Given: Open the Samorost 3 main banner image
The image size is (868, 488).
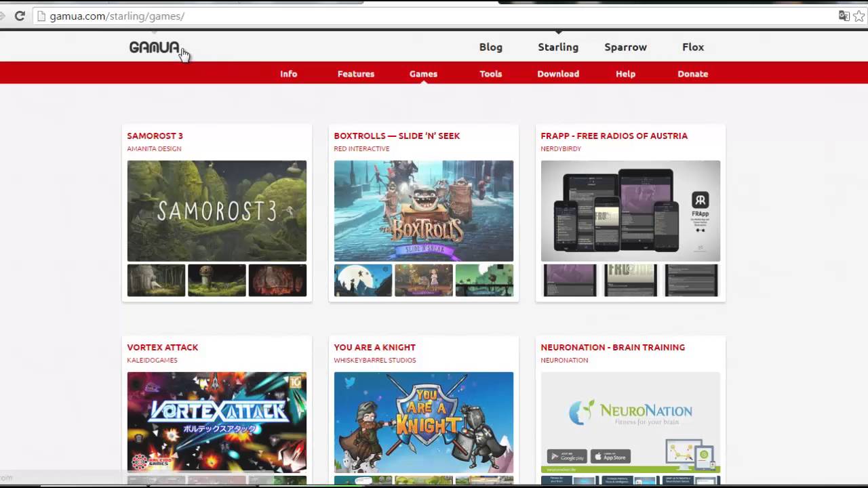Looking at the screenshot, I should click(x=217, y=211).
